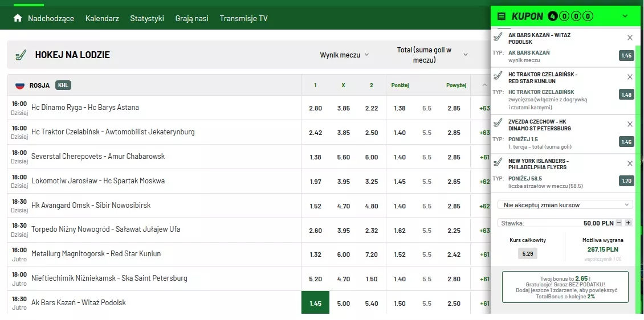This screenshot has height=320, width=644.
Task: Select odds 2.80 for Hc Dinamo Ryga win
Action: tap(315, 108)
